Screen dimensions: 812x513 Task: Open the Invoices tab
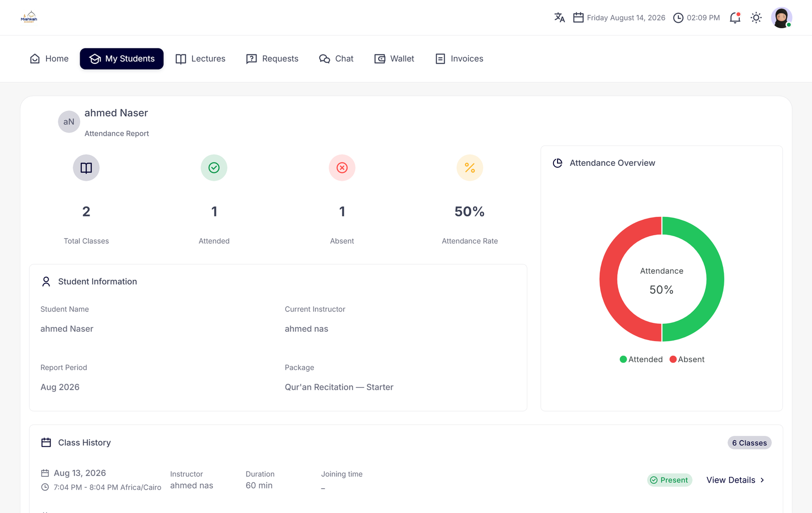[459, 59]
